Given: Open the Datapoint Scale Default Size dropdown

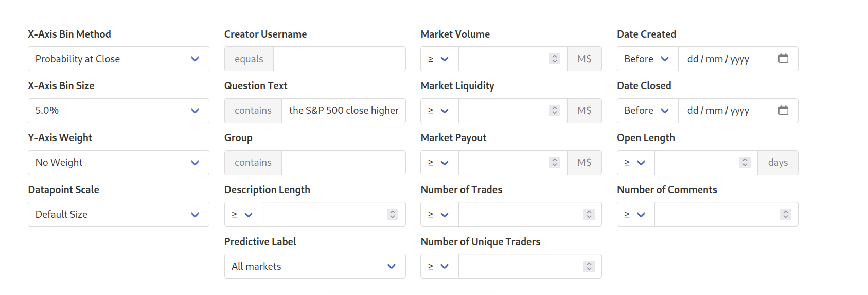Looking at the screenshot, I should point(118,214).
